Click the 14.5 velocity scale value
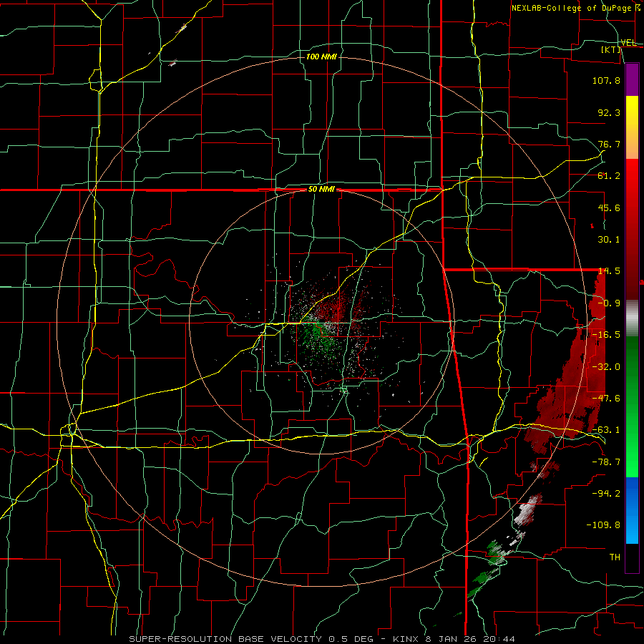644x644 pixels. [x=609, y=271]
